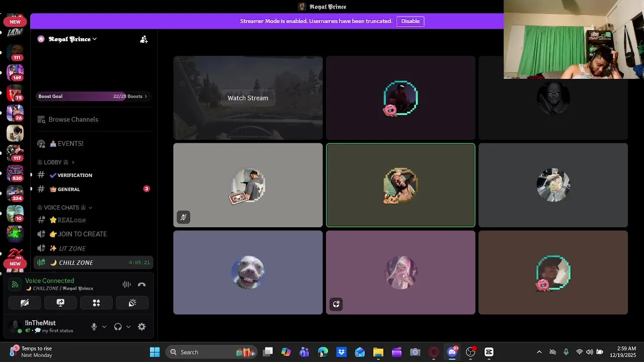This screenshot has width=644, height=362.
Task: Click Watch Stream on the stream tile
Action: click(x=248, y=98)
